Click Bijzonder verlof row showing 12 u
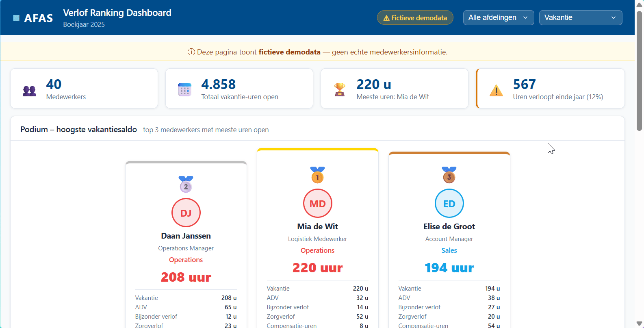The image size is (644, 328). (186, 317)
